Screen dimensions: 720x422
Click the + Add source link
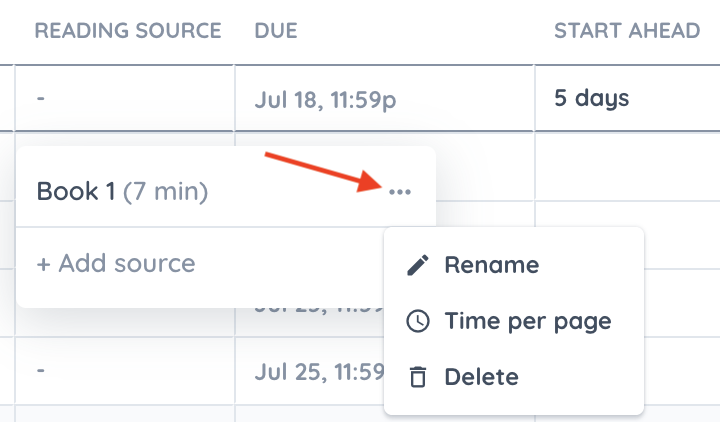116,263
